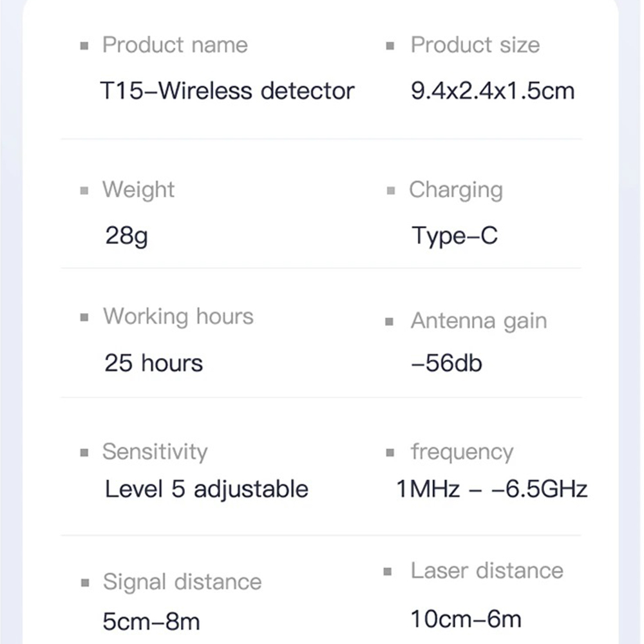The height and width of the screenshot is (644, 644).
Task: Click the 1MHz - 6.5GHz frequency value
Action: (x=492, y=489)
